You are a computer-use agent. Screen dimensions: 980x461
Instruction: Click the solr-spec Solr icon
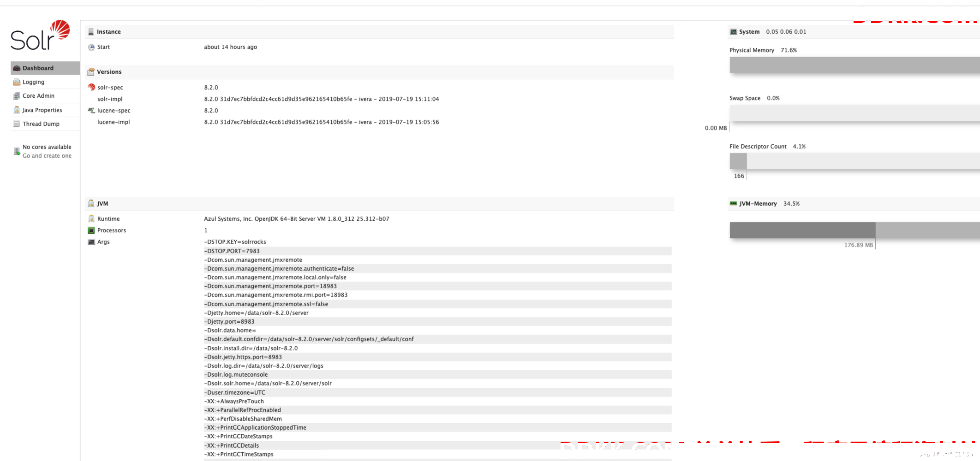pyautogui.click(x=91, y=87)
